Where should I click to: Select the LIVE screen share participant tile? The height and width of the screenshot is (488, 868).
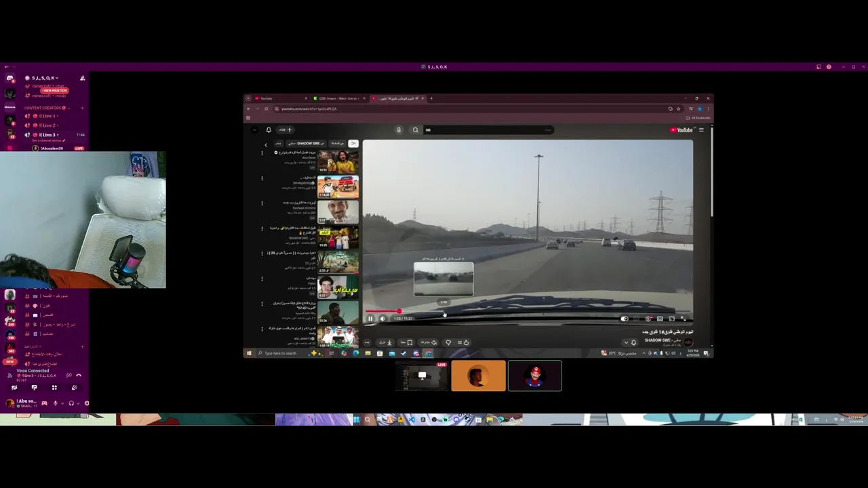click(x=422, y=376)
